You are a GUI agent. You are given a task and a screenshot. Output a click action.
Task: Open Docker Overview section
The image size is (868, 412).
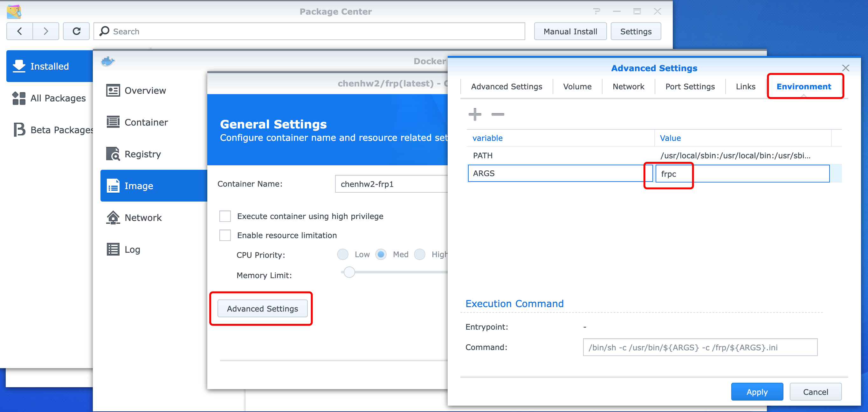pos(145,91)
